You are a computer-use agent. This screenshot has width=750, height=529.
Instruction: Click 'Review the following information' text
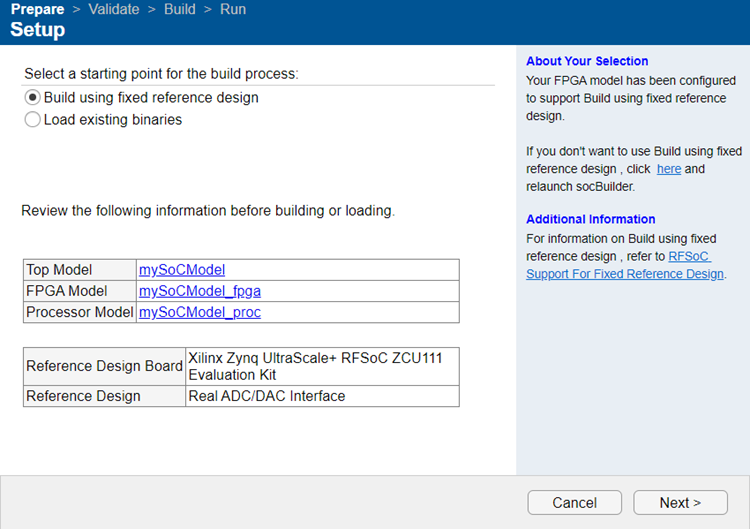(208, 210)
